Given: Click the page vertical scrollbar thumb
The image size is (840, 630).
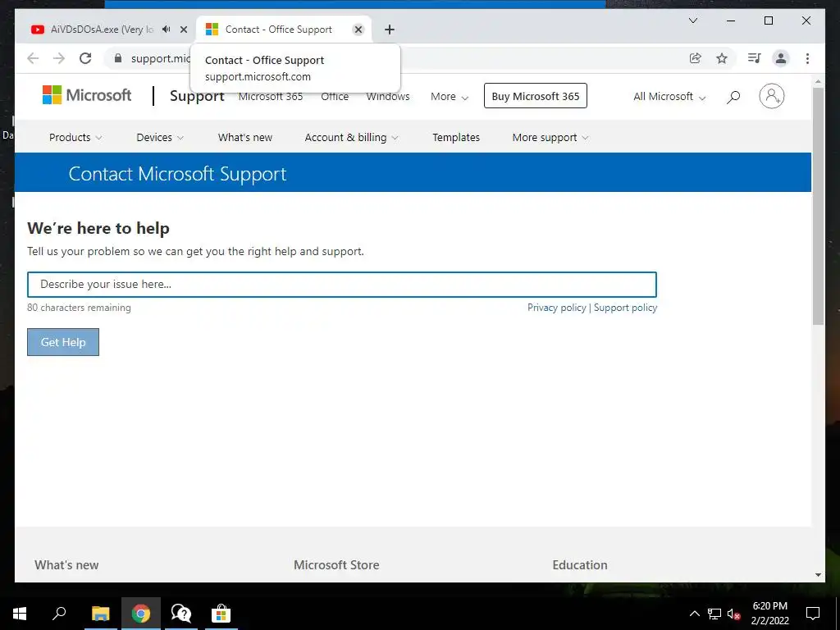Looking at the screenshot, I should tap(818, 206).
